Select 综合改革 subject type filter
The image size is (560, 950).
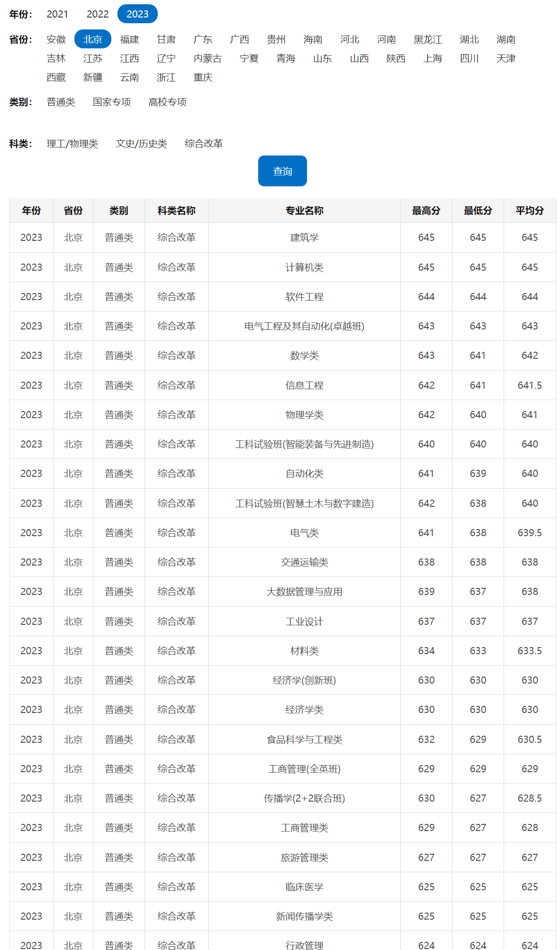coord(204,144)
